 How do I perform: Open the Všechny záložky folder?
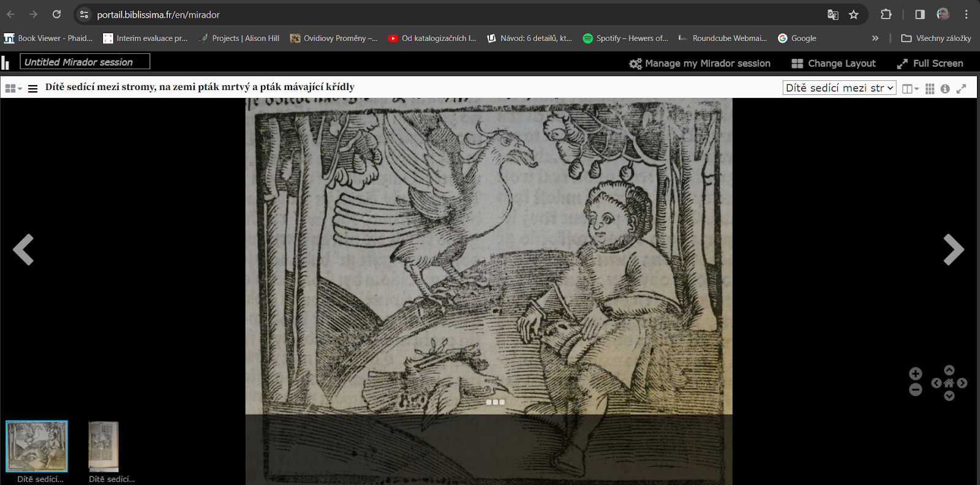pos(936,38)
